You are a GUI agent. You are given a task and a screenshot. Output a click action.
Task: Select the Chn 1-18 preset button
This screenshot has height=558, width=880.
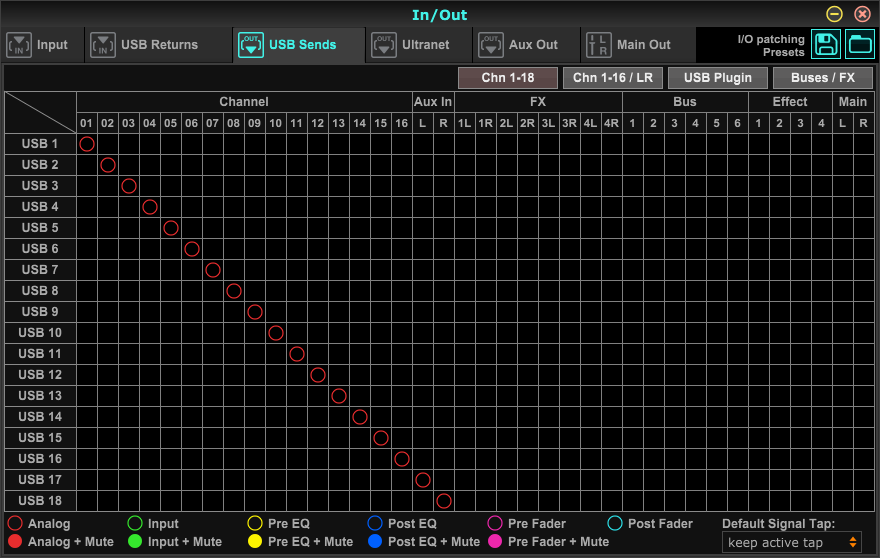point(507,78)
